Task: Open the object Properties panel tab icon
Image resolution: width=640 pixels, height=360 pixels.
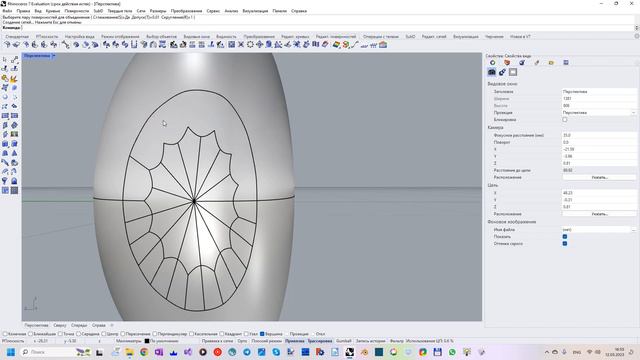Action: pos(493,62)
